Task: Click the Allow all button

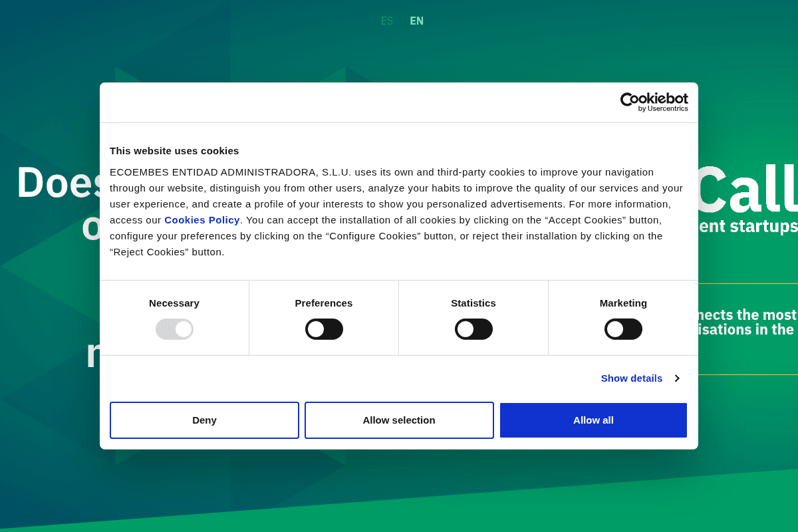Action: point(593,420)
